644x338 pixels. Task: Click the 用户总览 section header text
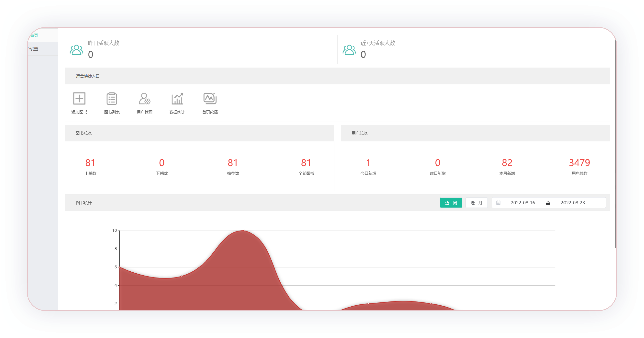point(360,133)
